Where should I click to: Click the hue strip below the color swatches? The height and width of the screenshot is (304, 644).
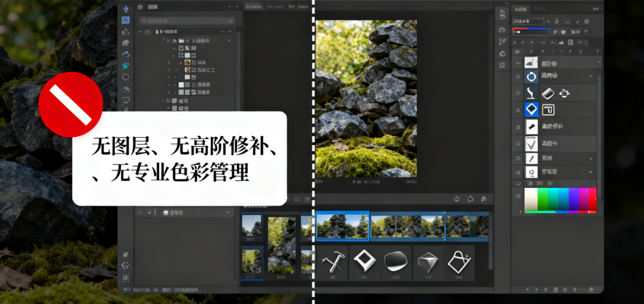click(560, 212)
